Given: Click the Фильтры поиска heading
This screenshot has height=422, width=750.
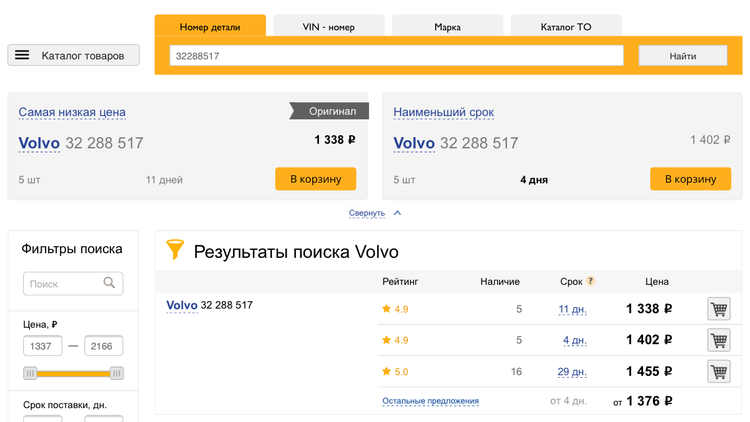Looking at the screenshot, I should pyautogui.click(x=72, y=249).
